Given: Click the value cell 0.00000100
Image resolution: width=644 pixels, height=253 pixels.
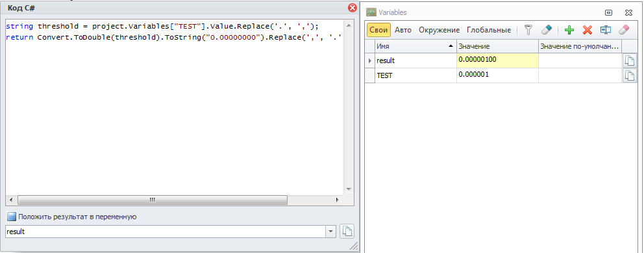Looking at the screenshot, I should 497,60.
